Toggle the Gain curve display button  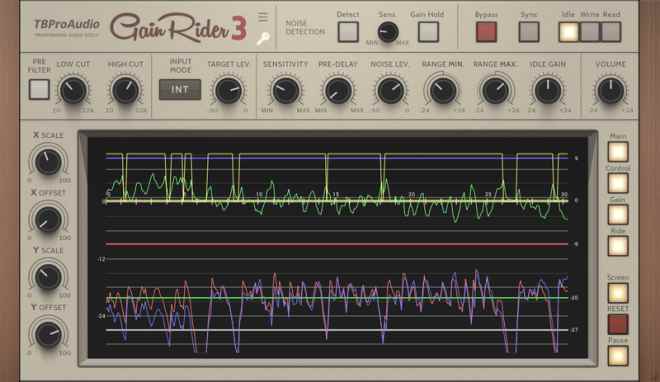click(x=618, y=214)
